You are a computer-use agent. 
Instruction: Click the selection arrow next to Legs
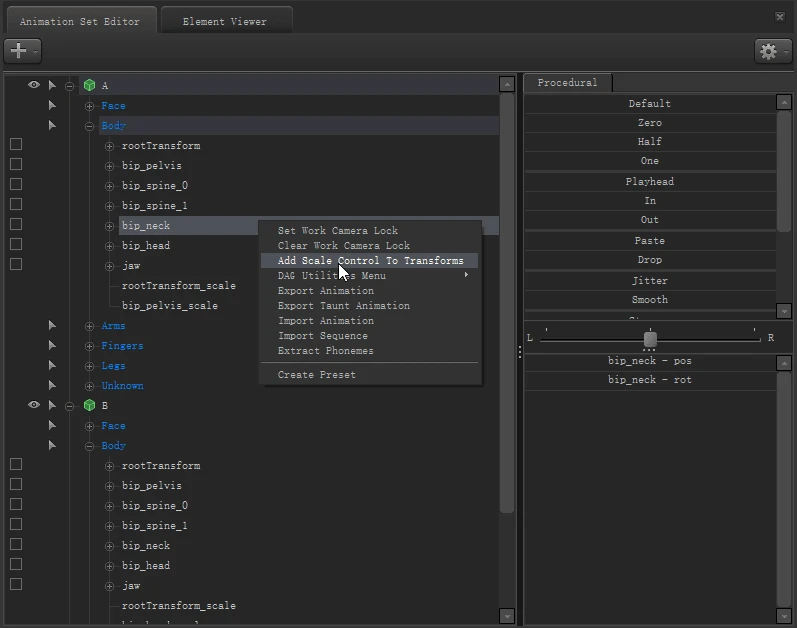click(52, 366)
